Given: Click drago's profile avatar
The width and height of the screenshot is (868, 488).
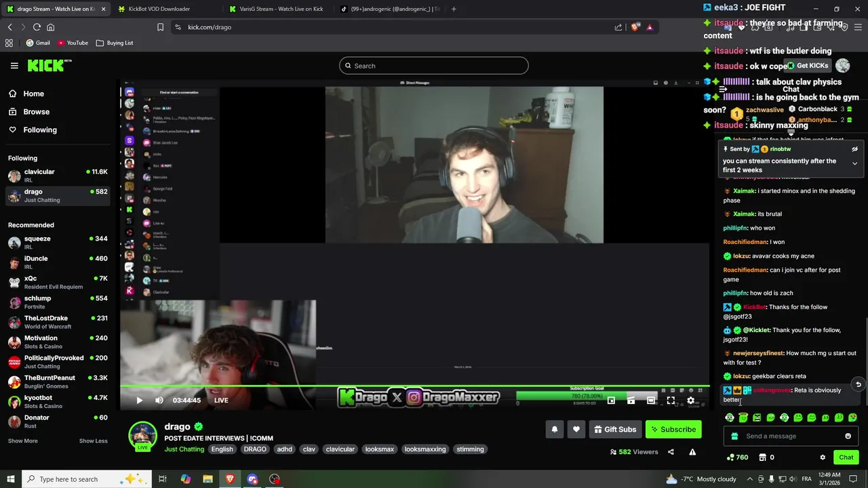Looking at the screenshot, I should click(142, 436).
